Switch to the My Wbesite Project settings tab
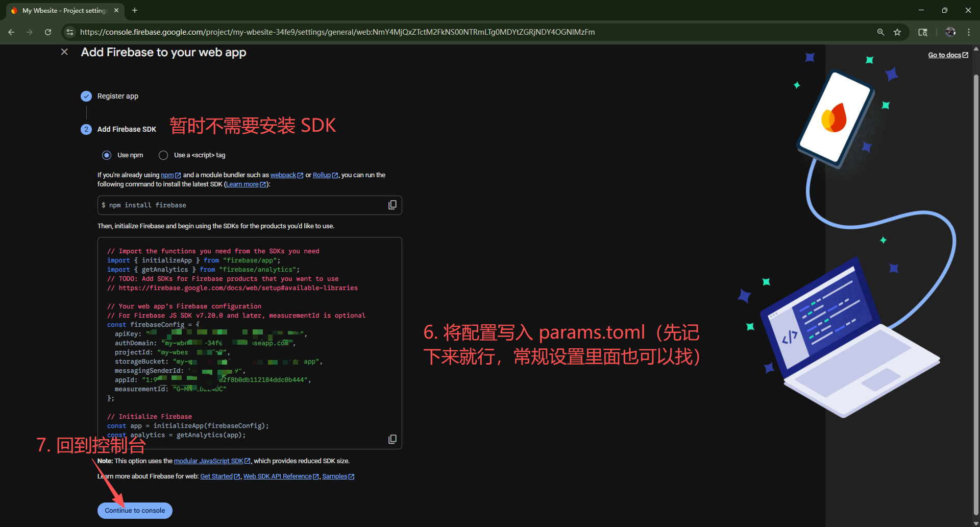 click(x=64, y=10)
